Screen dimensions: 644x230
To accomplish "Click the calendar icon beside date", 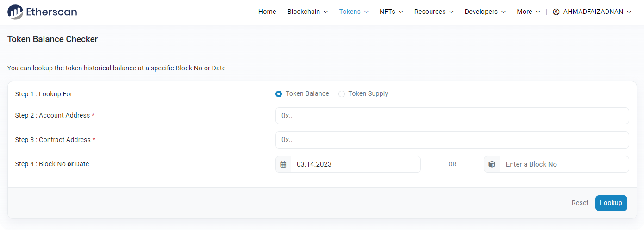I will pyautogui.click(x=283, y=164).
